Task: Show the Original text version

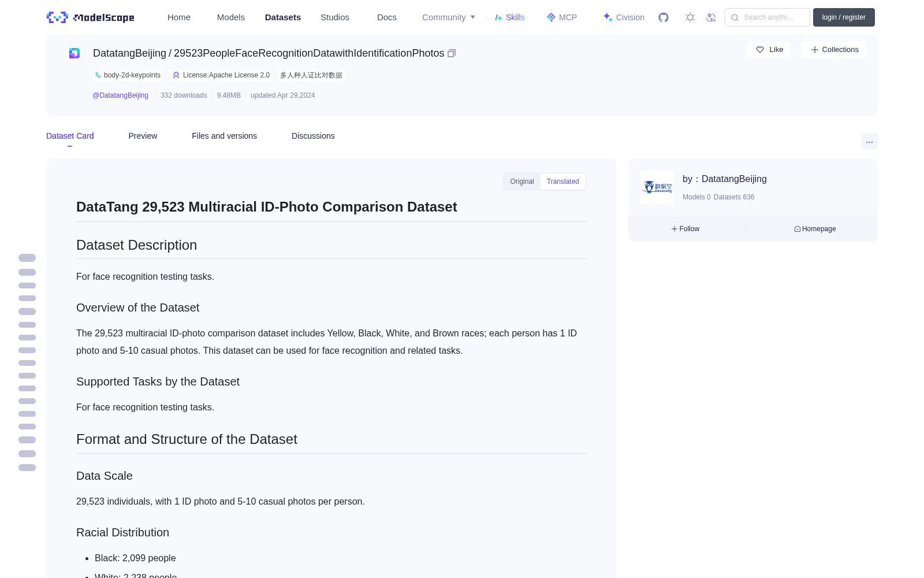Action: [x=522, y=181]
